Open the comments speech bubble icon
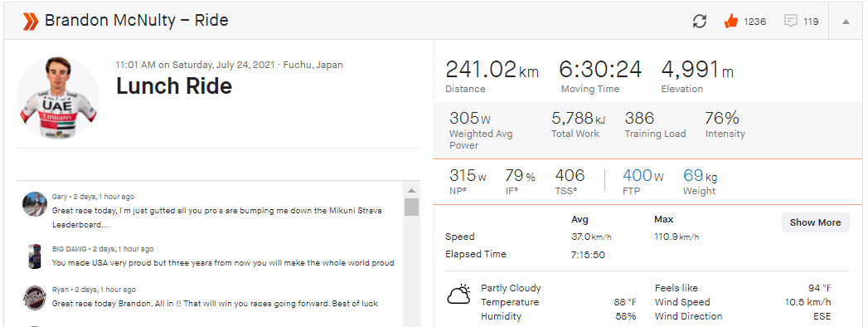868x327 pixels. click(x=791, y=22)
